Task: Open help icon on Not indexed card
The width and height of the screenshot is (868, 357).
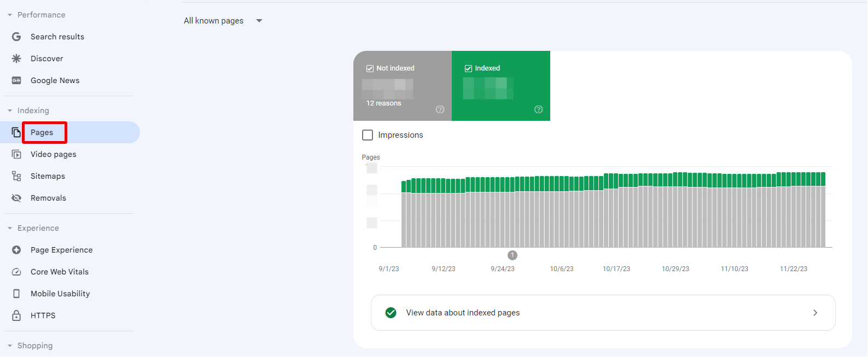Action: tap(440, 109)
